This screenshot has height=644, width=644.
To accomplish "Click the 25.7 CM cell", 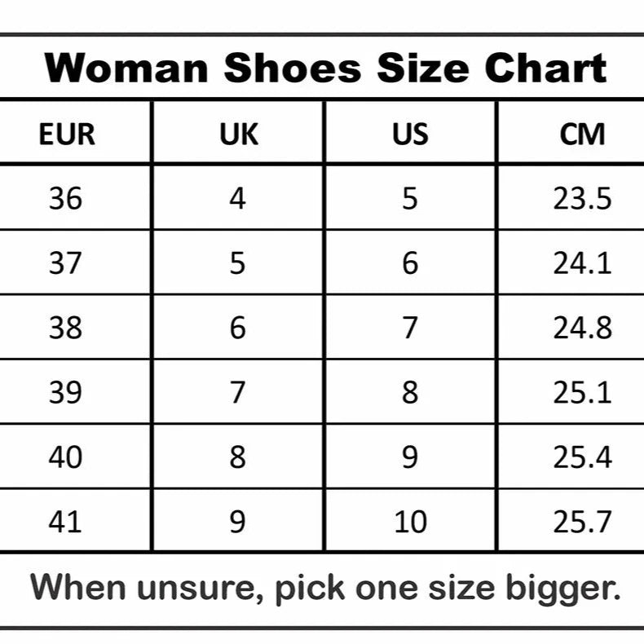I will (x=582, y=521).
